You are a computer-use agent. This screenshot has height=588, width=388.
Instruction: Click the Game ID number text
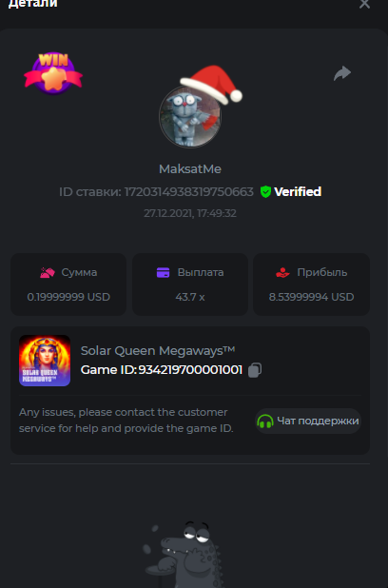pos(190,370)
